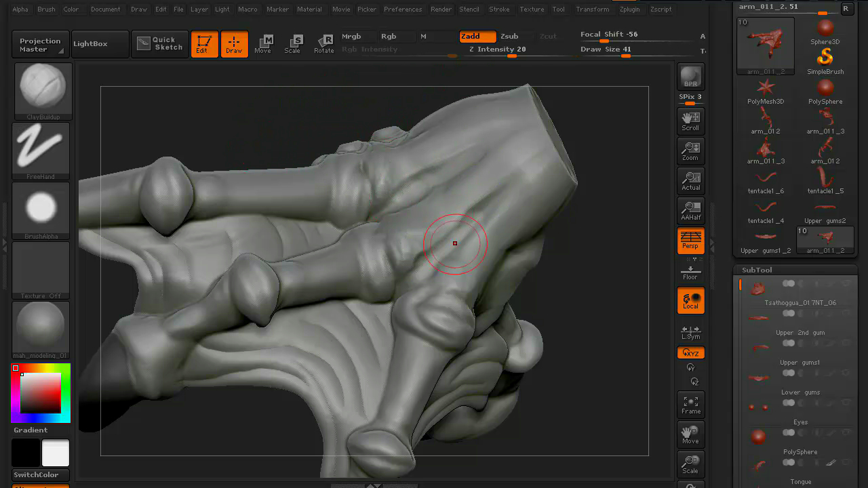Choose the Upper gums1_2 tool
868x488 pixels.
tap(766, 241)
